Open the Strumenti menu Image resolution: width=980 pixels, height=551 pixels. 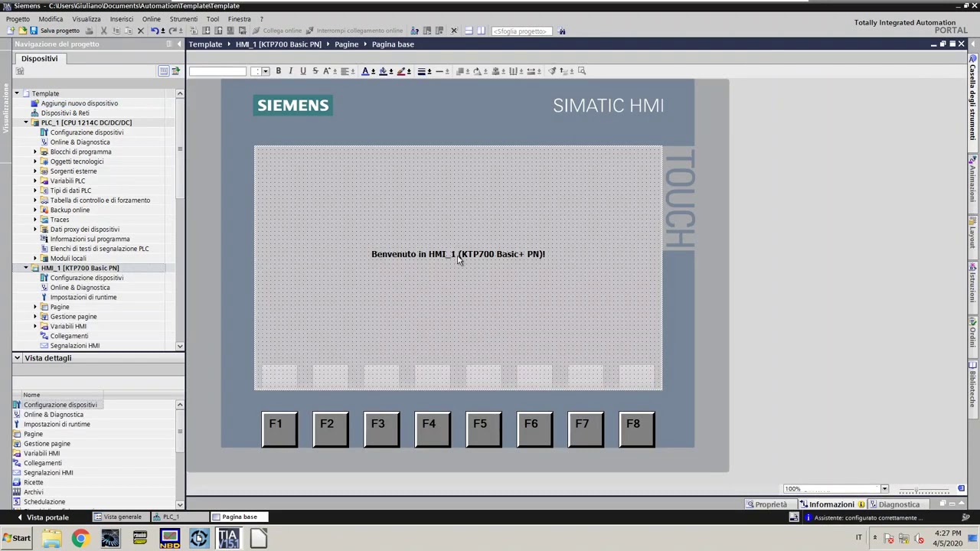[183, 18]
